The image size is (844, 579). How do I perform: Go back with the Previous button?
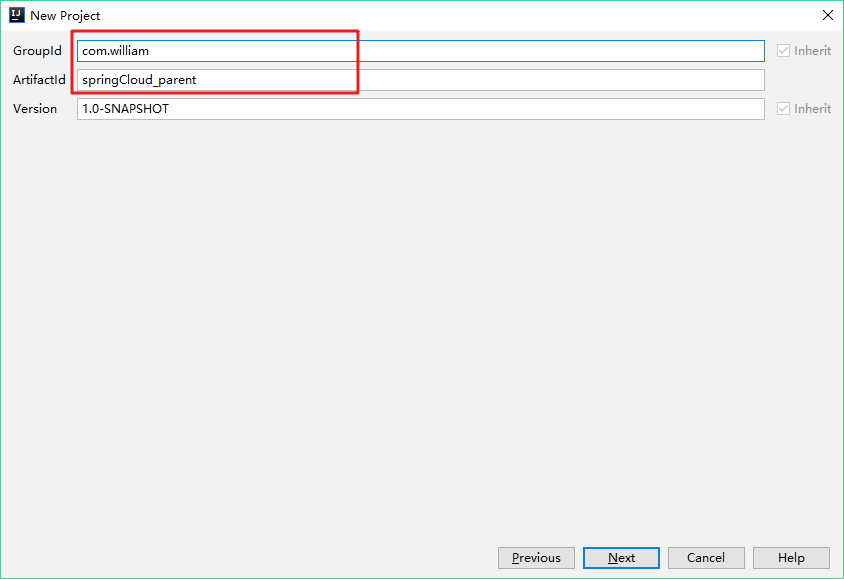(x=536, y=558)
